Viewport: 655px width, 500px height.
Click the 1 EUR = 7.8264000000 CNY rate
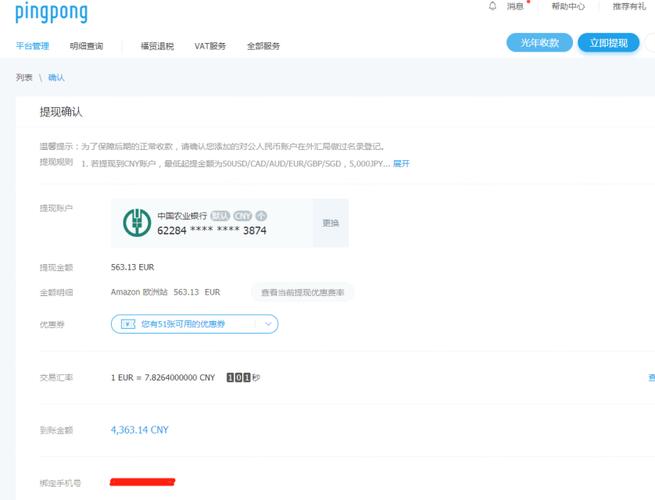coord(163,378)
